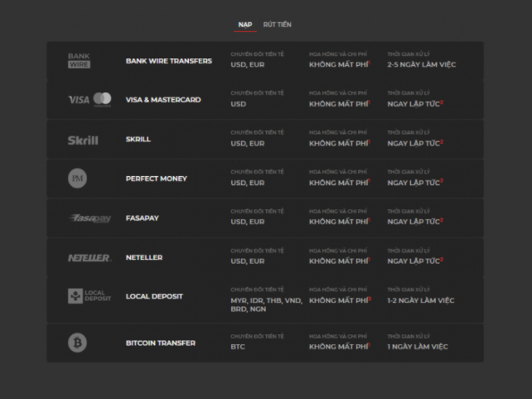Screen dimensions: 532x399
Task: Click 'USD' currency in Visa & Mastercard row
Action: (238, 104)
